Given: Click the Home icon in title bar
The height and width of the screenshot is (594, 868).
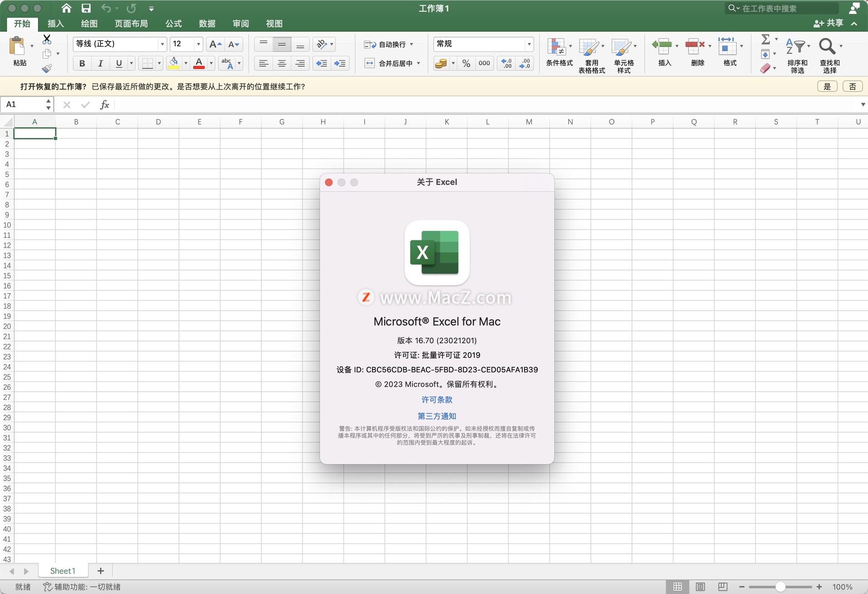Looking at the screenshot, I should coord(66,8).
